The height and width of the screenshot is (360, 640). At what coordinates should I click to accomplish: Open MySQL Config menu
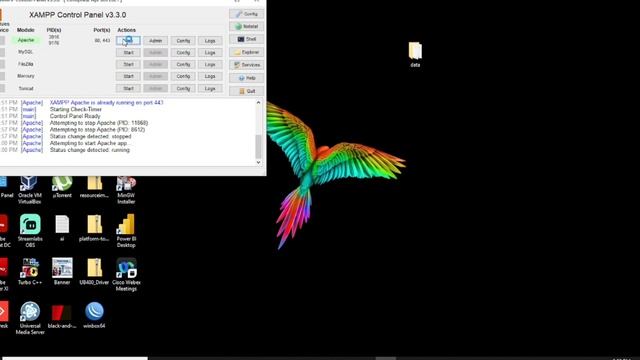[x=183, y=53]
